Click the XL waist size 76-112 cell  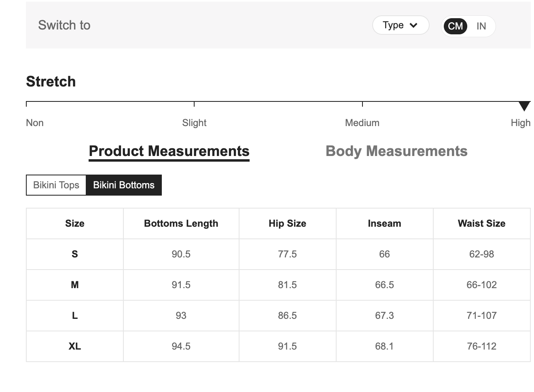pos(481,346)
